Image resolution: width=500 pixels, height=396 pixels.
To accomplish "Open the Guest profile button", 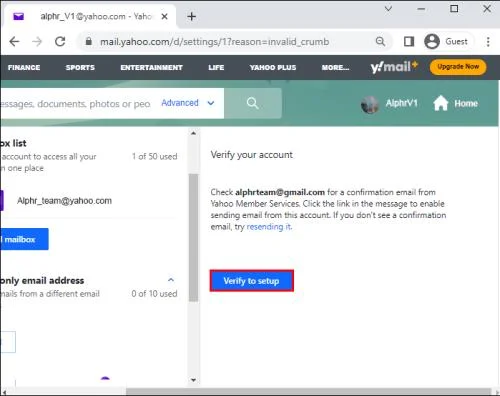I will click(x=447, y=41).
